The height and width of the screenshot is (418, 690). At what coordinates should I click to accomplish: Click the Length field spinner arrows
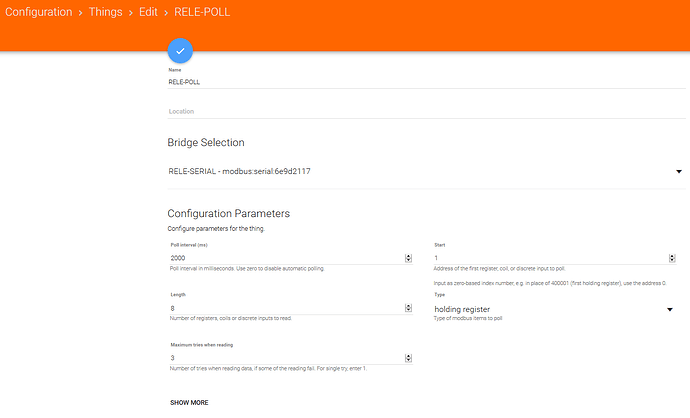408,309
